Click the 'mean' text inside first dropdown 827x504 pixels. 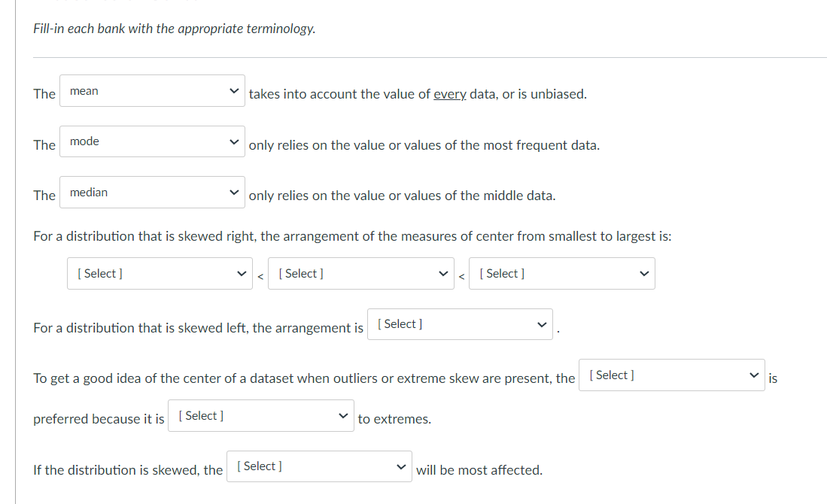point(83,90)
